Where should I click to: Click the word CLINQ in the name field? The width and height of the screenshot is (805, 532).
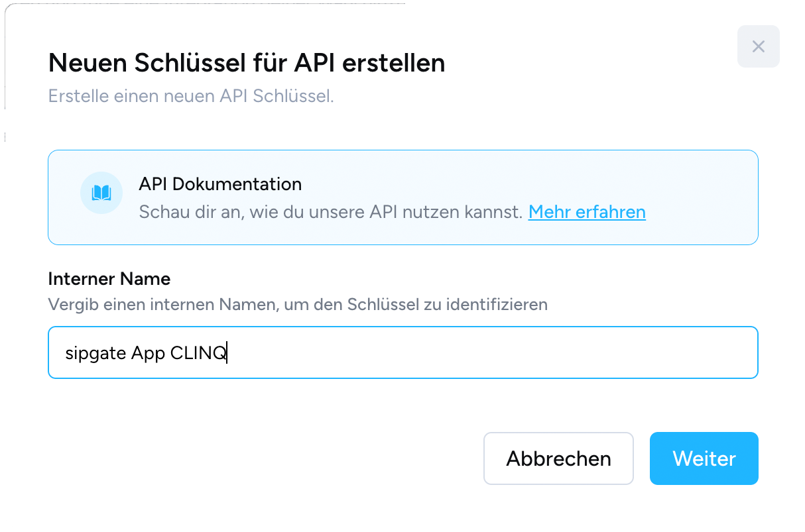(x=198, y=353)
